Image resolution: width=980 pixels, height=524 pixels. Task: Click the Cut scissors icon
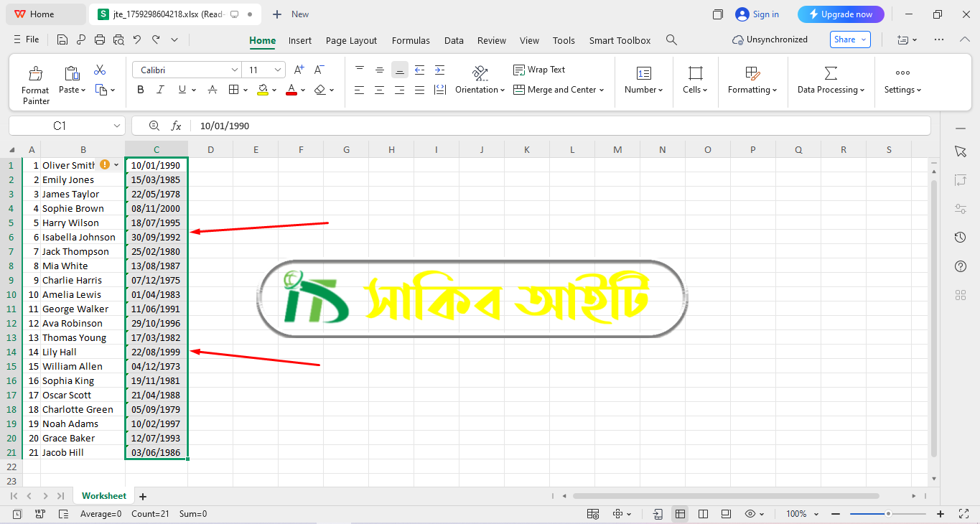(100, 70)
